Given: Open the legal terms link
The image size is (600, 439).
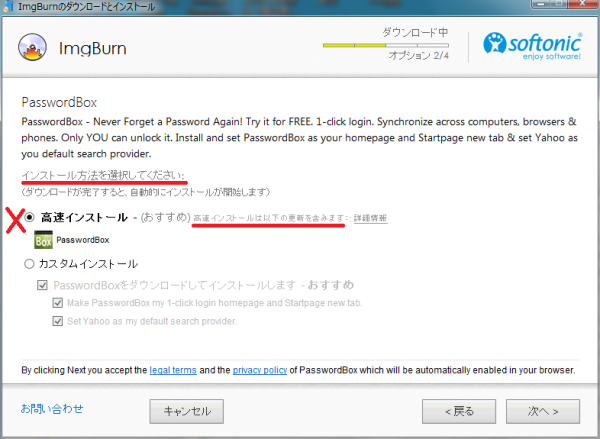Looking at the screenshot, I should (173, 370).
